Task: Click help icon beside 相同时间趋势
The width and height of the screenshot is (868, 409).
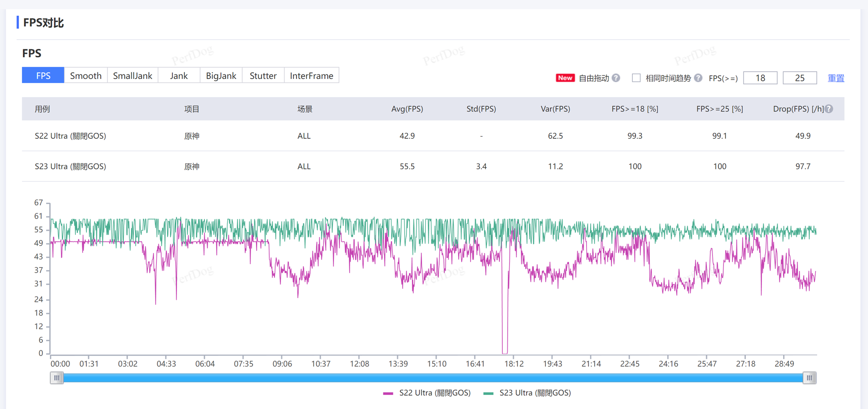Action: [698, 78]
